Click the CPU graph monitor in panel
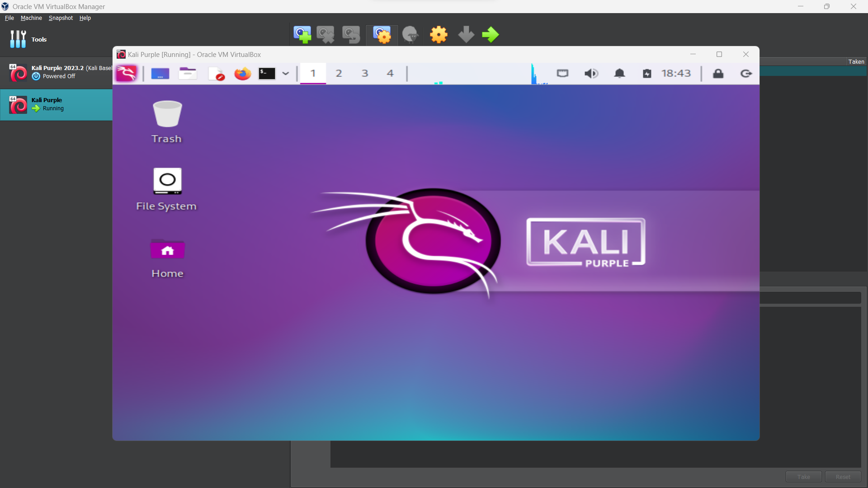Image resolution: width=868 pixels, height=488 pixels. (x=540, y=74)
